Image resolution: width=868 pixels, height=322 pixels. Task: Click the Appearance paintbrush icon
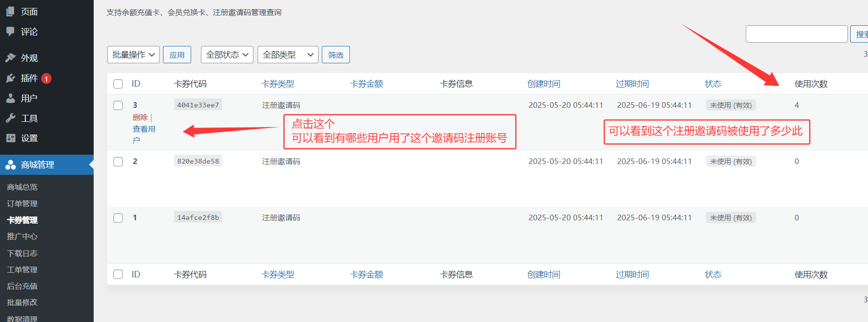coord(10,58)
